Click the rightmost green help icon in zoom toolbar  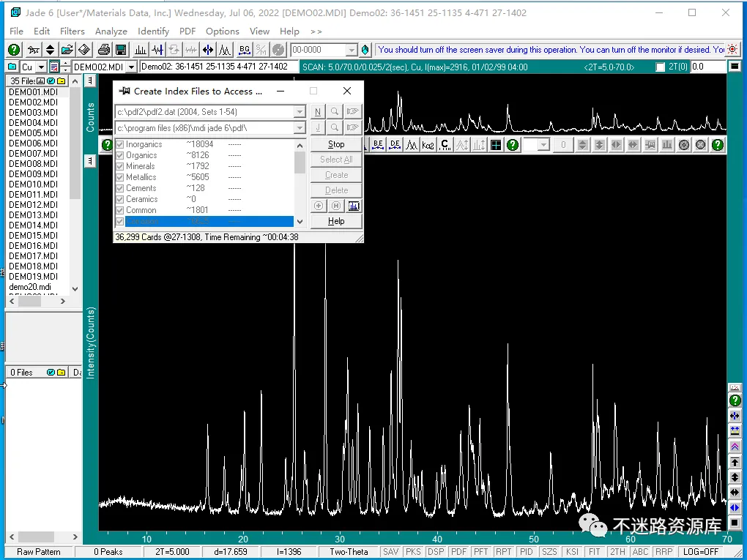(x=718, y=145)
